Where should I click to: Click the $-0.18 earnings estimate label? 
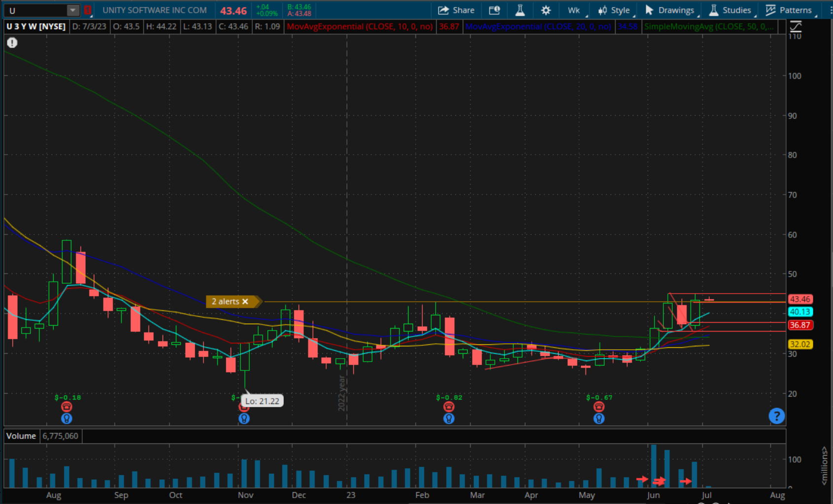68,397
